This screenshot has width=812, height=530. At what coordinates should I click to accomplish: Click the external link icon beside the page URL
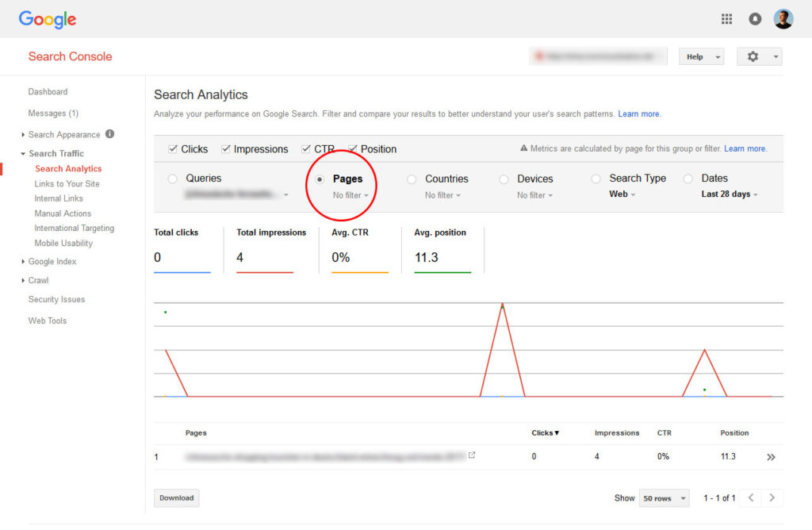[472, 455]
